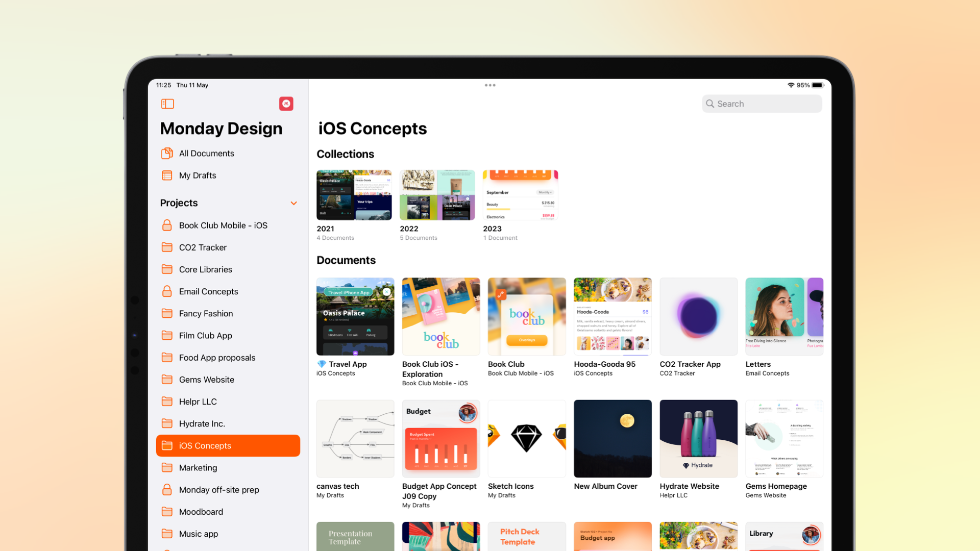This screenshot has width=980, height=551.
Task: Toggle iOS Concepts project selection
Action: point(228,445)
